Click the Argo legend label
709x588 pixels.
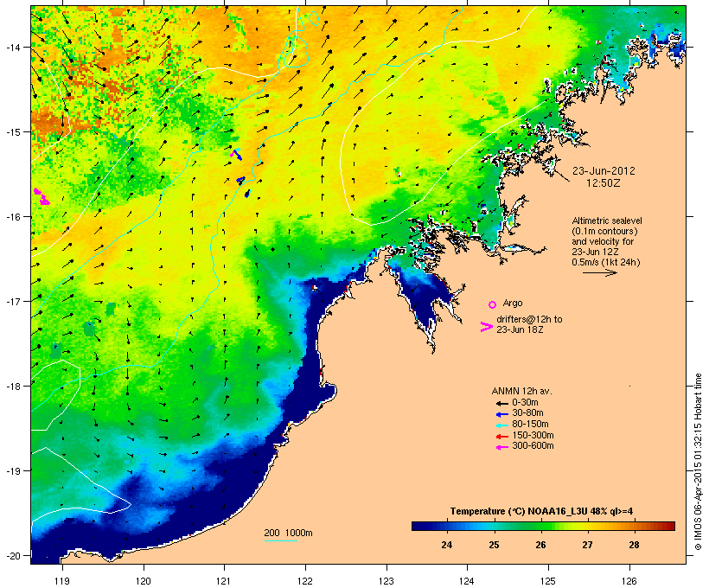pos(513,303)
